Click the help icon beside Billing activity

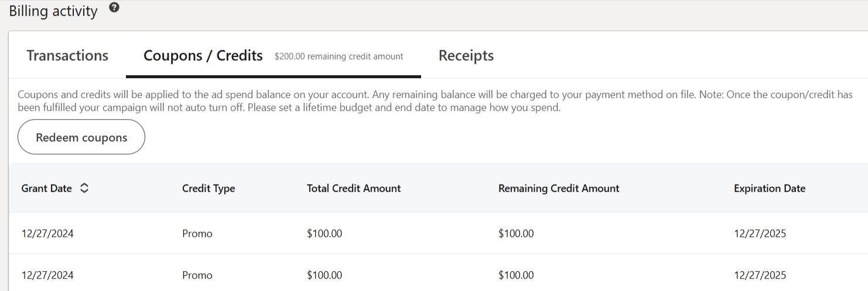[x=114, y=8]
